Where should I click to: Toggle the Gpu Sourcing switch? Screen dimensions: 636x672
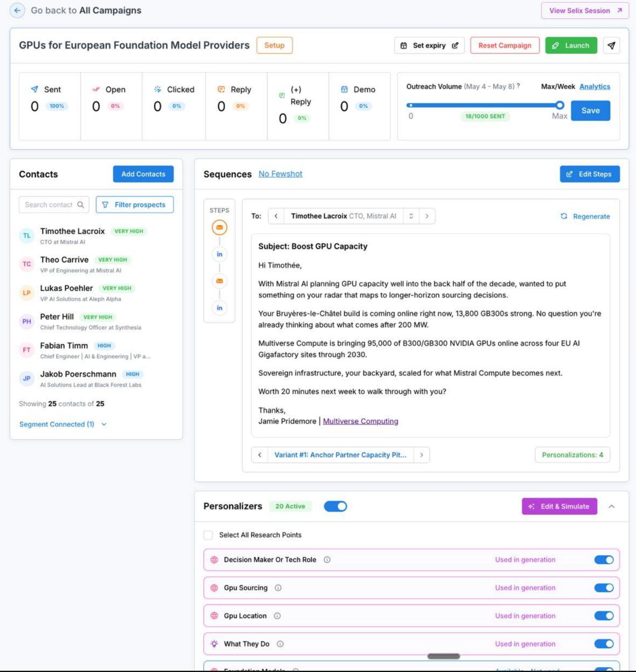(604, 588)
